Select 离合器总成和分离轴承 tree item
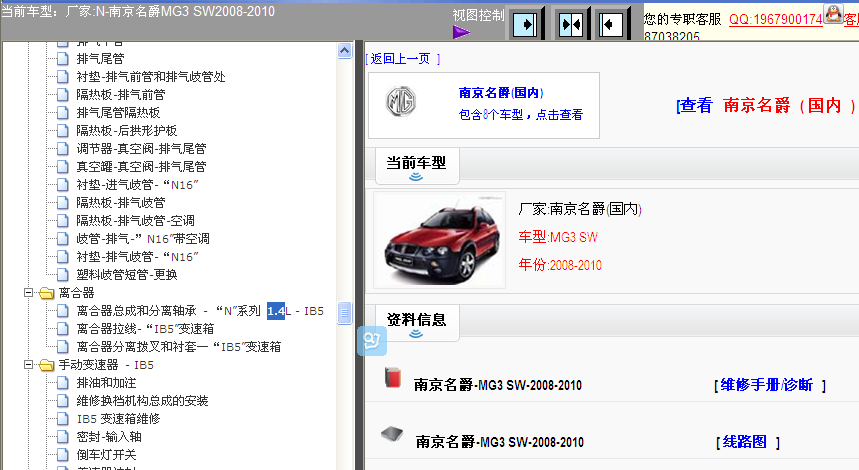 pos(200,311)
